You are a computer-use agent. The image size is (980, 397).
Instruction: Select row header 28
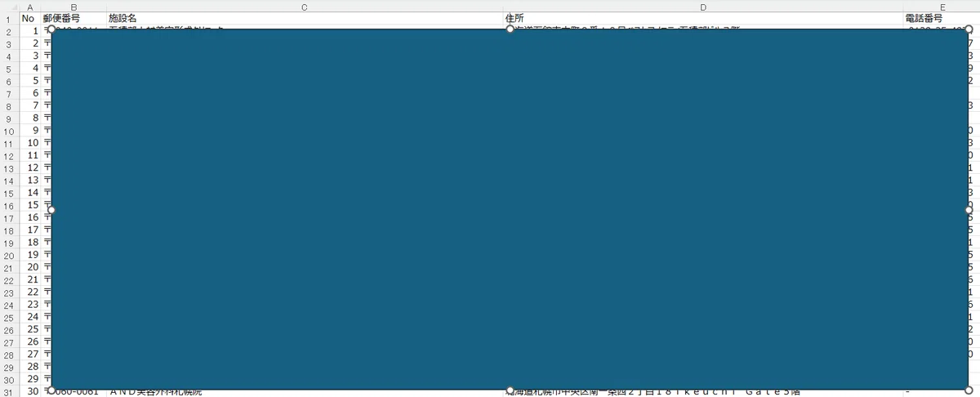tap(10, 355)
